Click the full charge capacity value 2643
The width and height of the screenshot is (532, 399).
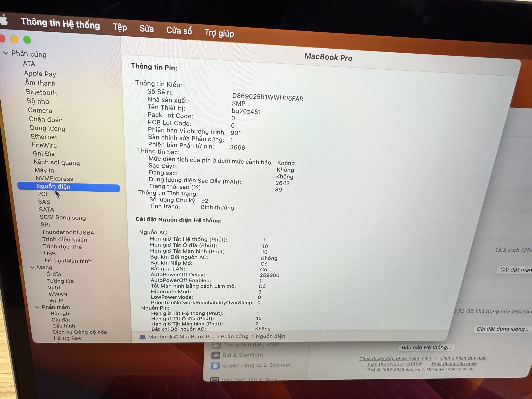click(x=283, y=183)
